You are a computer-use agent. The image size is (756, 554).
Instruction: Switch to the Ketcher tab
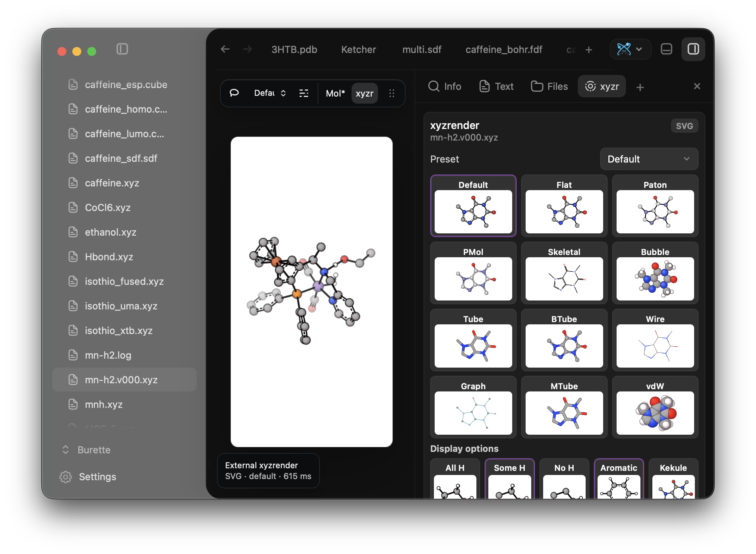(x=359, y=50)
